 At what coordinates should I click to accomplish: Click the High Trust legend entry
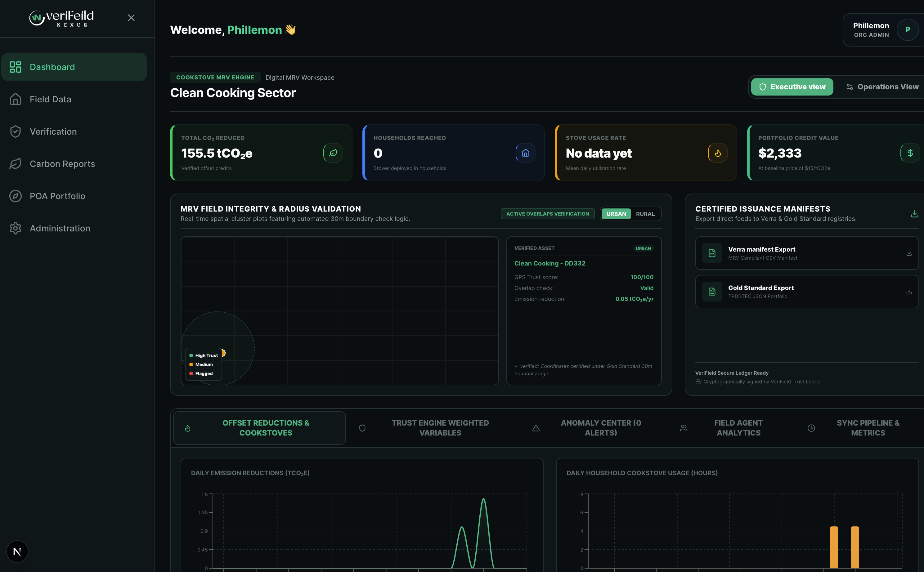203,355
